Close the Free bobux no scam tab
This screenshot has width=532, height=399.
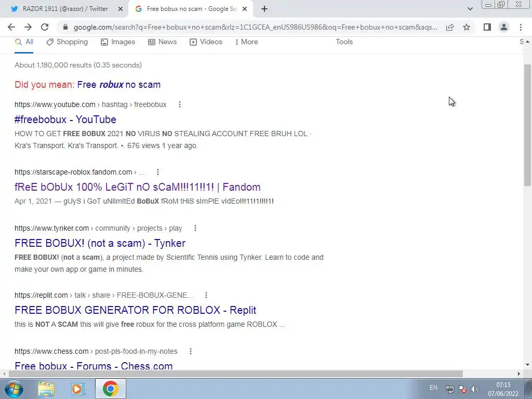point(245,9)
